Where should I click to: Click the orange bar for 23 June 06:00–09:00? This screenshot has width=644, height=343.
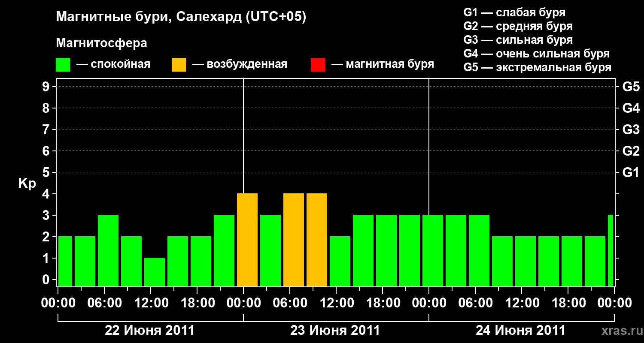(294, 240)
